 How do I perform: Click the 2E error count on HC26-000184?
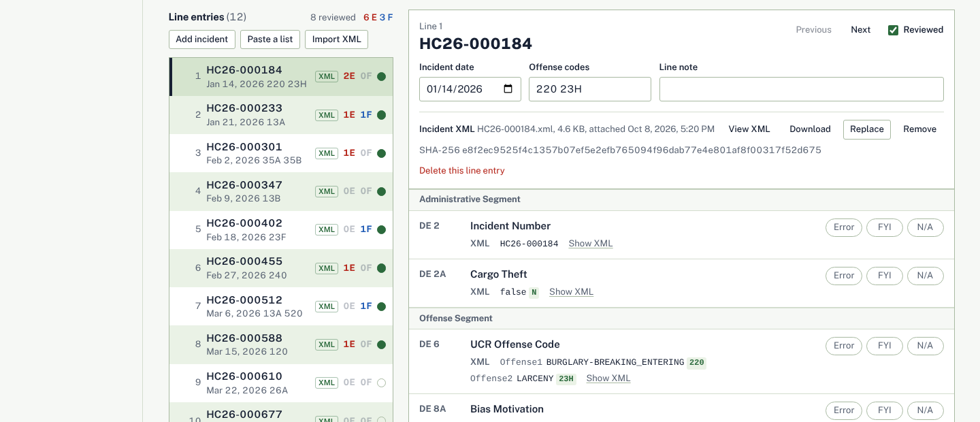(x=349, y=76)
